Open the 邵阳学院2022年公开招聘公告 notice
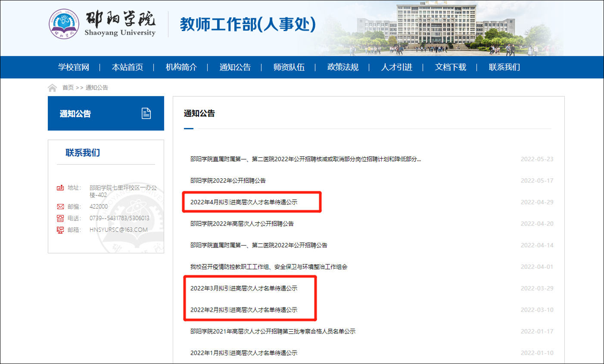 (x=228, y=180)
